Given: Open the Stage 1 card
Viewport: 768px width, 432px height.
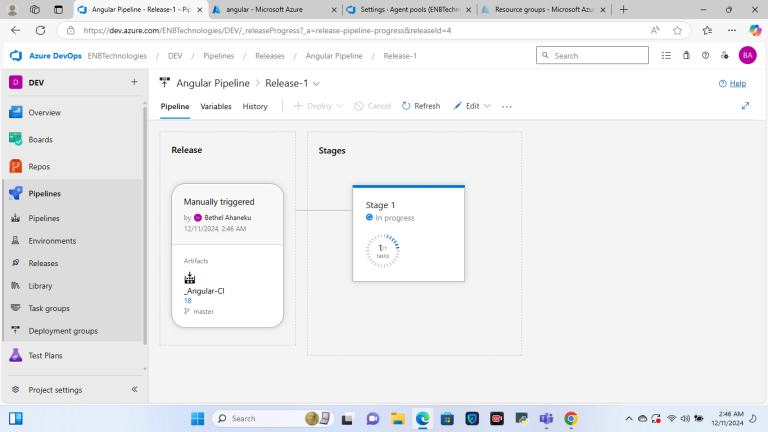Looking at the screenshot, I should coord(408,233).
